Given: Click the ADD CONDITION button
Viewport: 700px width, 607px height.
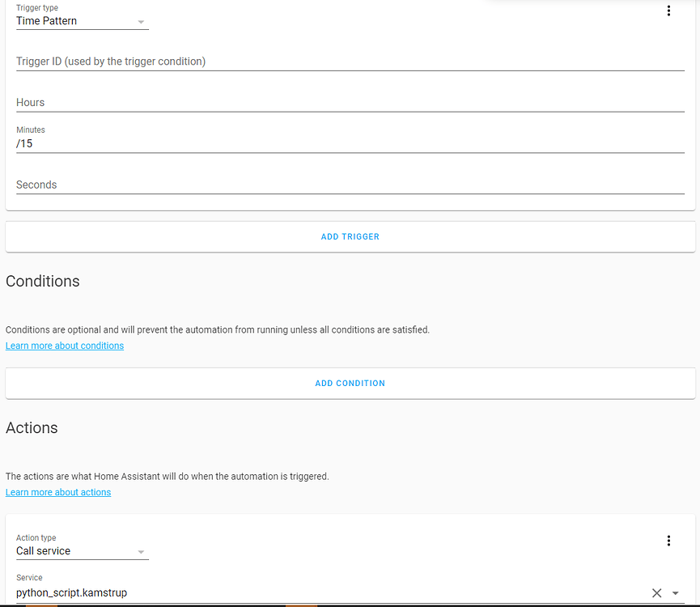Looking at the screenshot, I should [x=350, y=383].
